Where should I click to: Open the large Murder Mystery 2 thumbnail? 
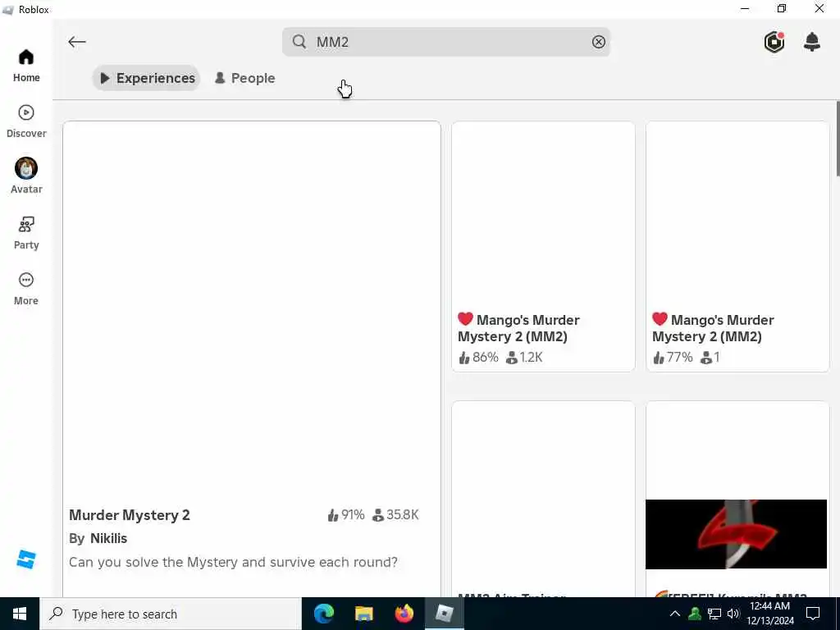tap(252, 311)
